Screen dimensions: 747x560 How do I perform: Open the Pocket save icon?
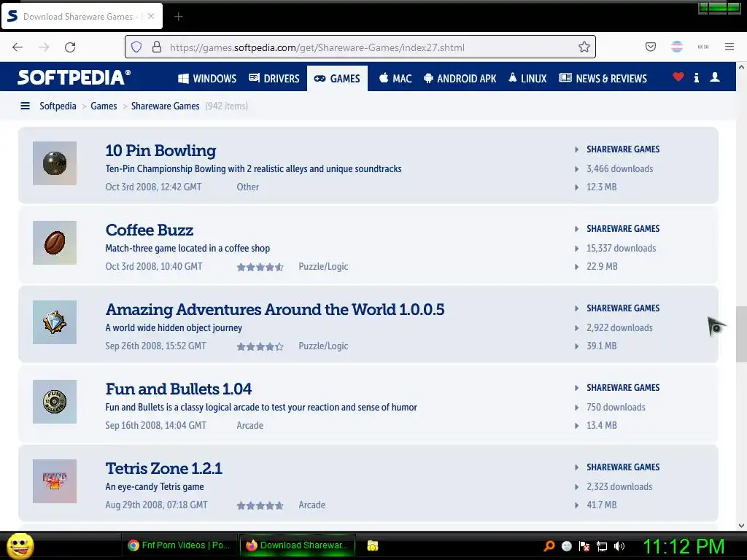[650, 47]
